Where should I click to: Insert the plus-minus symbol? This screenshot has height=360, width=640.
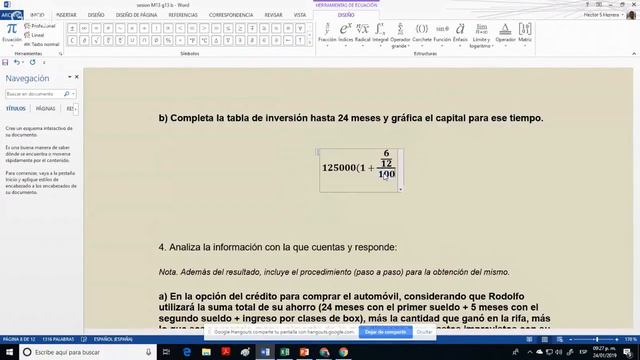click(72, 28)
